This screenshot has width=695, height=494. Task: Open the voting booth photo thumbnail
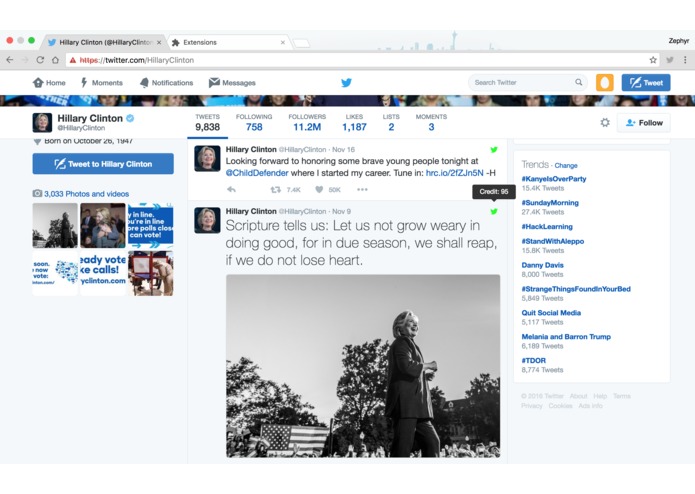(x=151, y=273)
